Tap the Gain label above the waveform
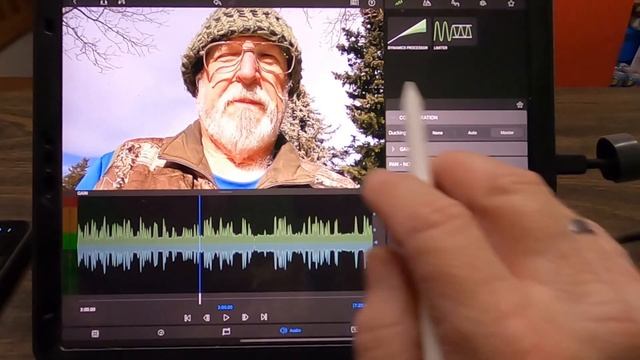Viewport: 640px width, 360px height. pos(83,193)
